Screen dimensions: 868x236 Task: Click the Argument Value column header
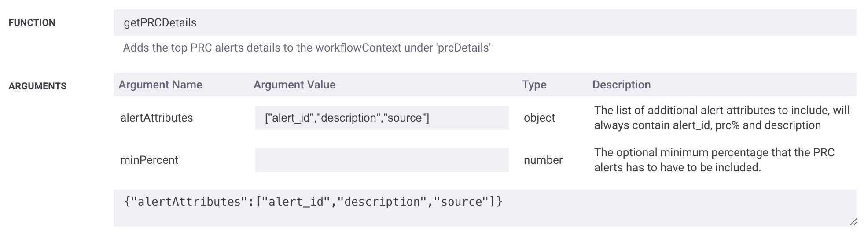click(x=294, y=85)
